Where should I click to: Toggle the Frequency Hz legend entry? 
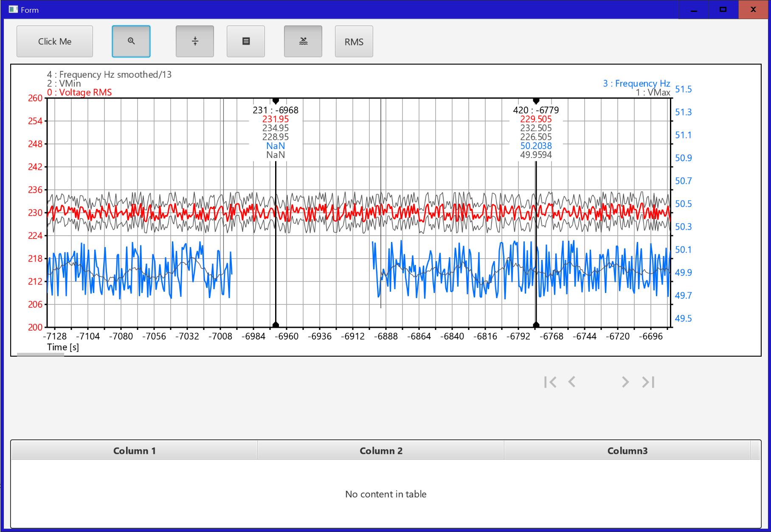point(637,84)
